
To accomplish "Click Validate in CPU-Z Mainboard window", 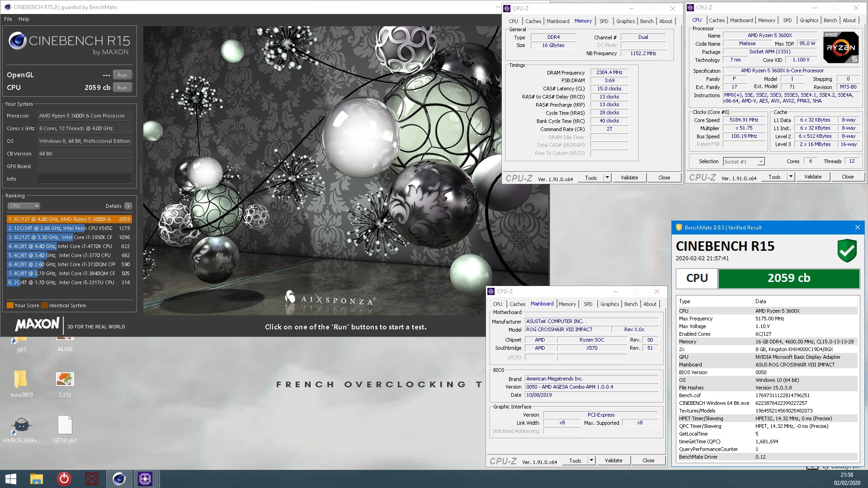I will (613, 460).
